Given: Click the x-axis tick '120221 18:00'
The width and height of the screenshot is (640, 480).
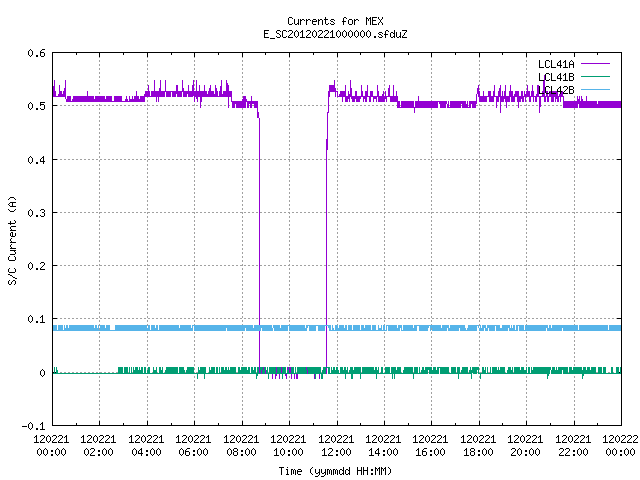Looking at the screenshot, I should [x=478, y=445].
